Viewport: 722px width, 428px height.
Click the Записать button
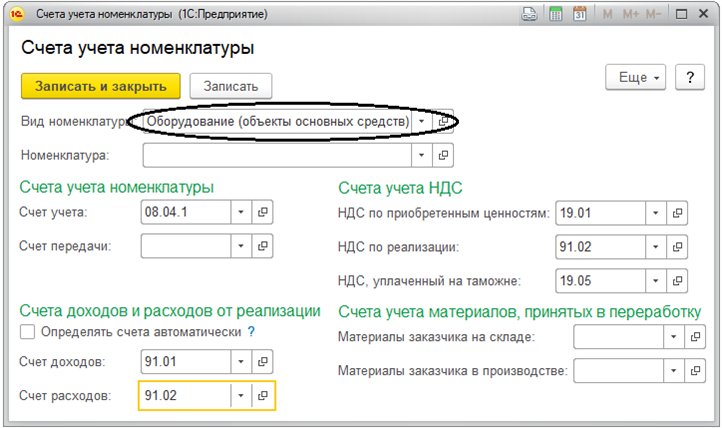tap(231, 86)
